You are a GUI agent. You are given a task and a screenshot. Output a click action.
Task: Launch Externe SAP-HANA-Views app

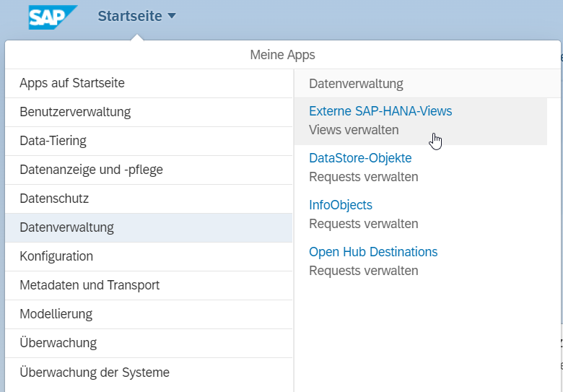point(380,111)
